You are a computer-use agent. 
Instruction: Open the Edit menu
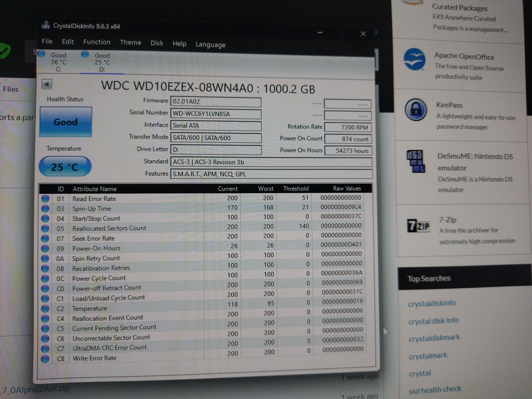(x=68, y=41)
